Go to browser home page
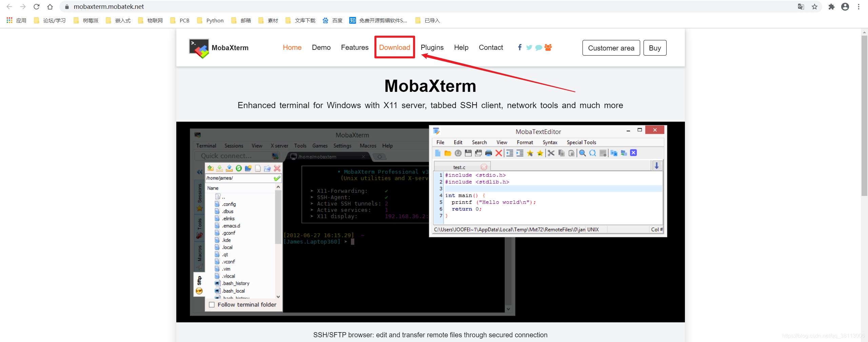The height and width of the screenshot is (342, 868). tap(50, 6)
